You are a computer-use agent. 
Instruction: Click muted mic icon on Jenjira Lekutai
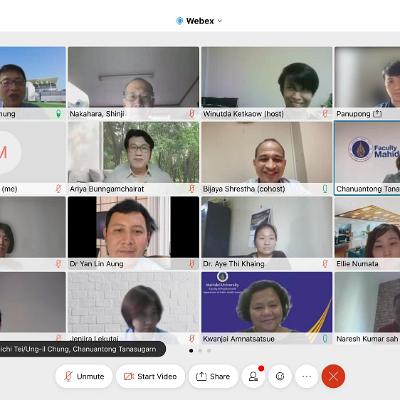(x=192, y=339)
